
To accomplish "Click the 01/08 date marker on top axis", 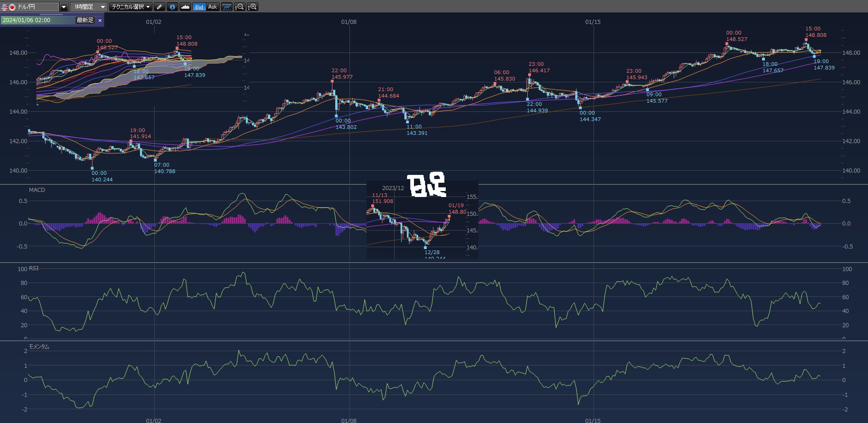I will pyautogui.click(x=349, y=22).
